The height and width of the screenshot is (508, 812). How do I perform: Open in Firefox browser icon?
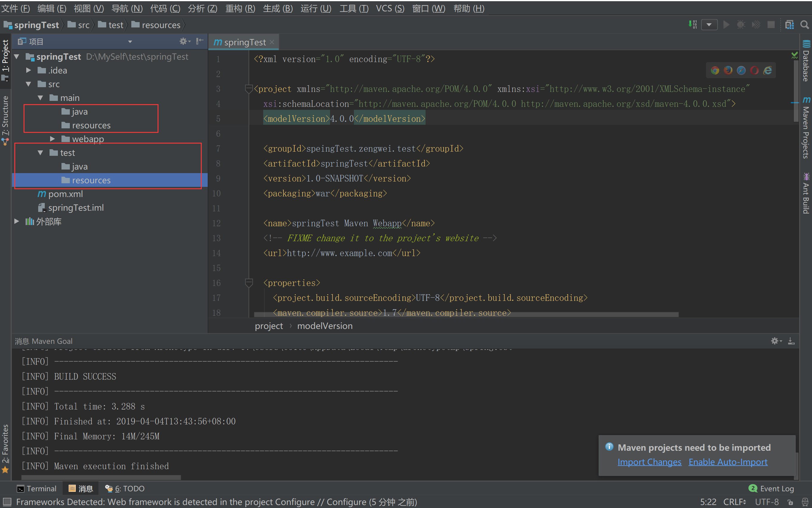pyautogui.click(x=728, y=70)
